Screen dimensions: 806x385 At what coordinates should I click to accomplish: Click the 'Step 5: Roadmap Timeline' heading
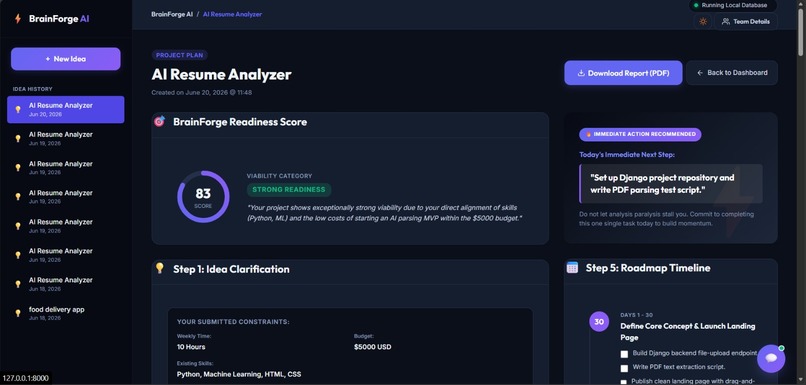pyautogui.click(x=648, y=268)
